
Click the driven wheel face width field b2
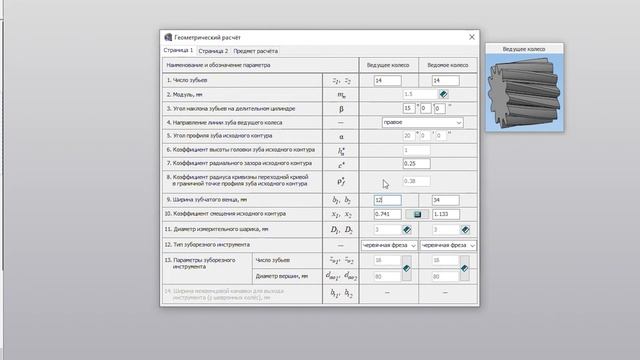[x=445, y=200]
